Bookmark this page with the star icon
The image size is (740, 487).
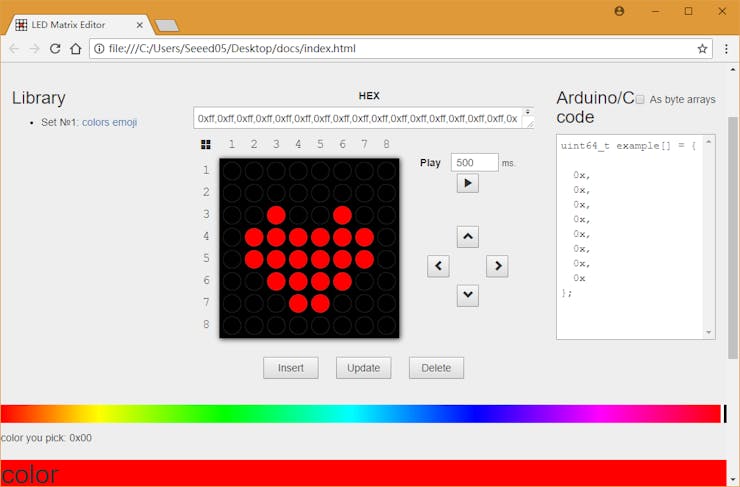702,48
